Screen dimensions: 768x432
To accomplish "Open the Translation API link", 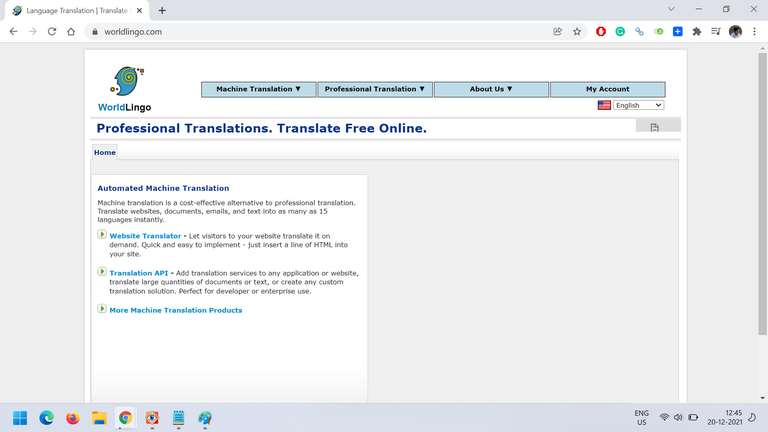I will click(139, 273).
